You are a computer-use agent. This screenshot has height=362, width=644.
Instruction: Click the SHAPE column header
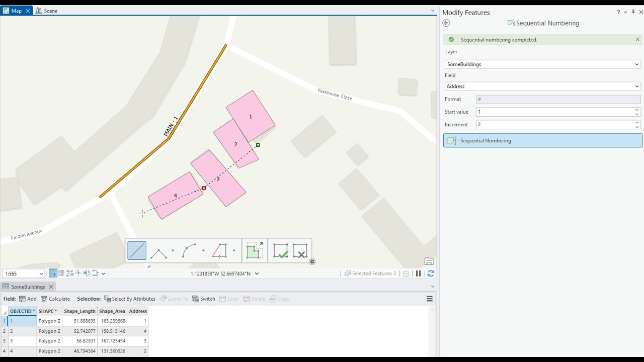tap(49, 311)
